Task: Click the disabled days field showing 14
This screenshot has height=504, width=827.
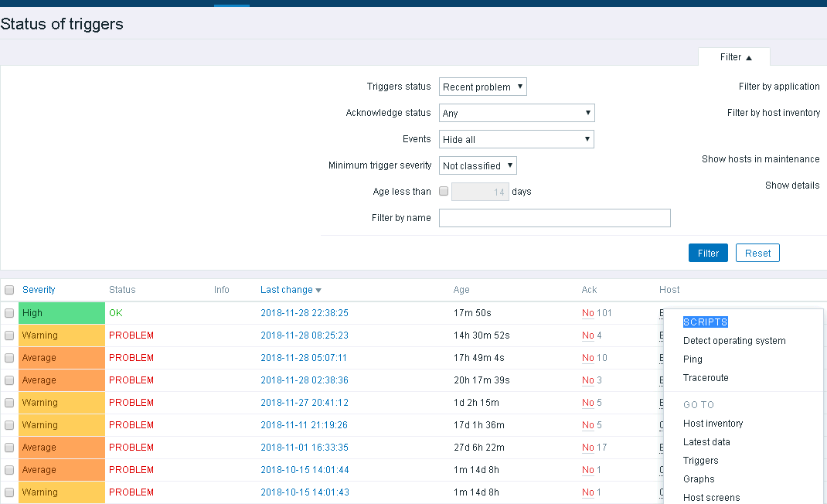Action: pos(480,192)
